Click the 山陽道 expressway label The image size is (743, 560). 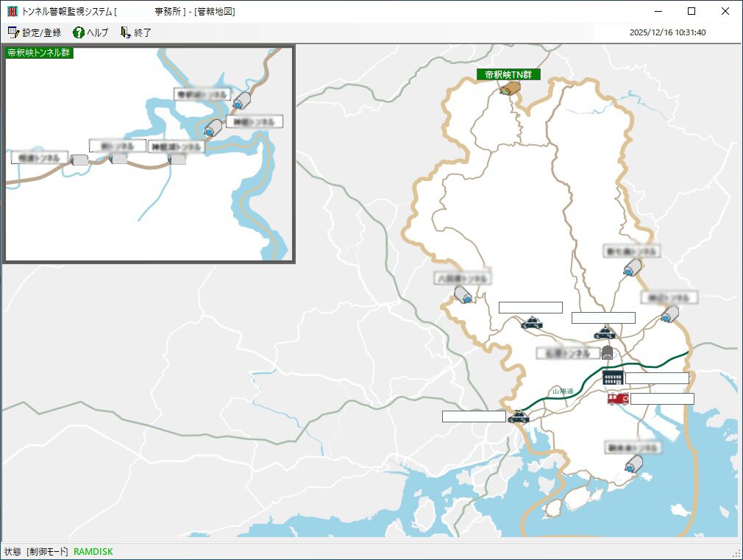[563, 391]
